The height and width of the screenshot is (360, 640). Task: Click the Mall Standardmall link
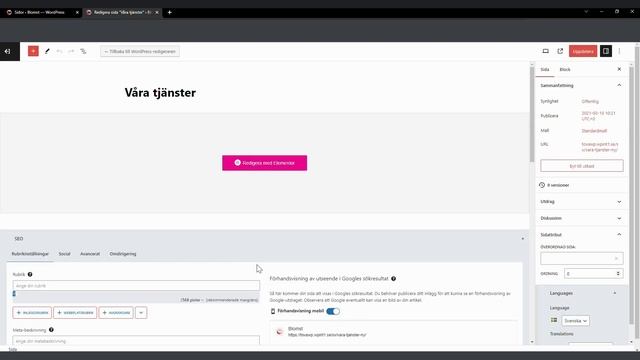tap(594, 131)
